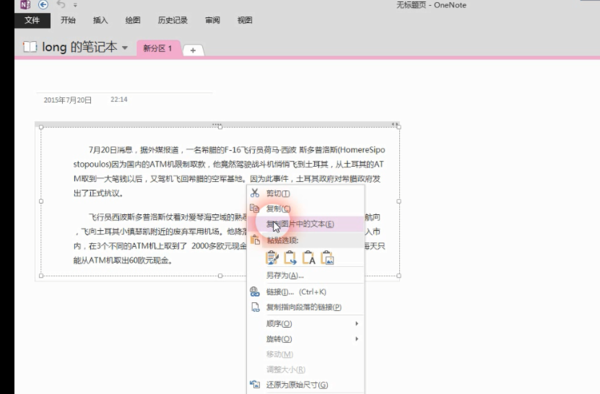Click the image's left-middle resize handle
Screen dimensions: 600x394
41,201
